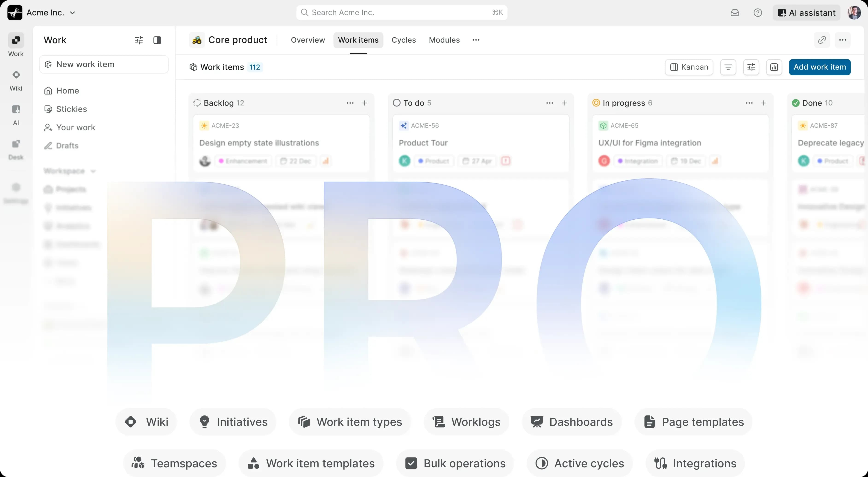The height and width of the screenshot is (477, 868).
Task: Click the Add work item button
Action: (x=820, y=67)
